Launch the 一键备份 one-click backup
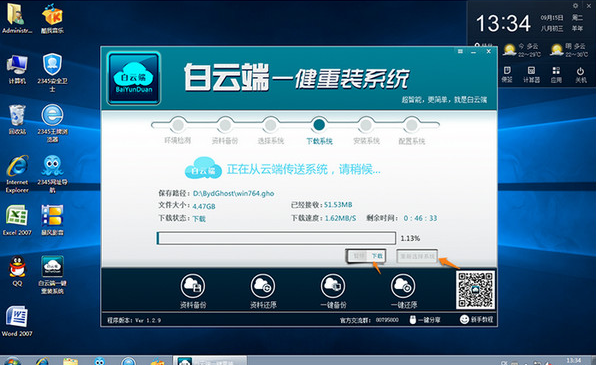This screenshot has height=365, width=596. pyautogui.click(x=333, y=291)
